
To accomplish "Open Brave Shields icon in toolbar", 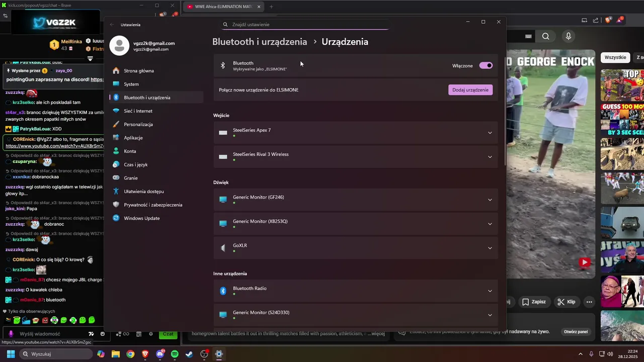I will point(608,20).
